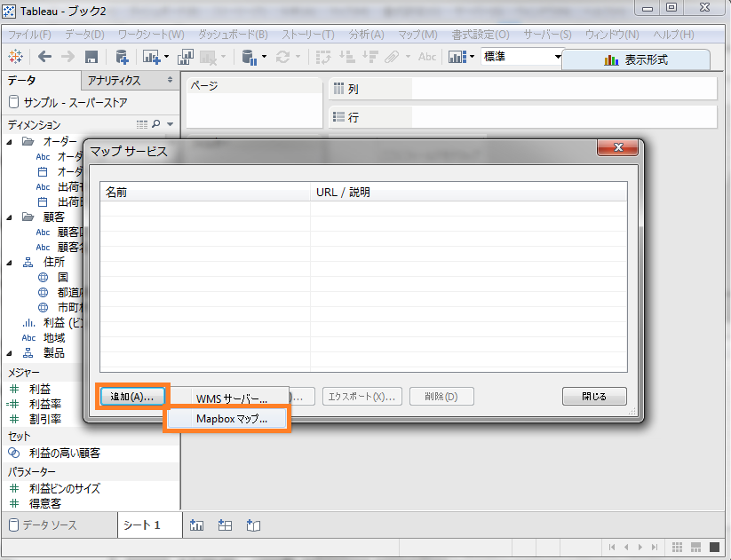Click the dimensions search magnifier icon

[x=156, y=124]
